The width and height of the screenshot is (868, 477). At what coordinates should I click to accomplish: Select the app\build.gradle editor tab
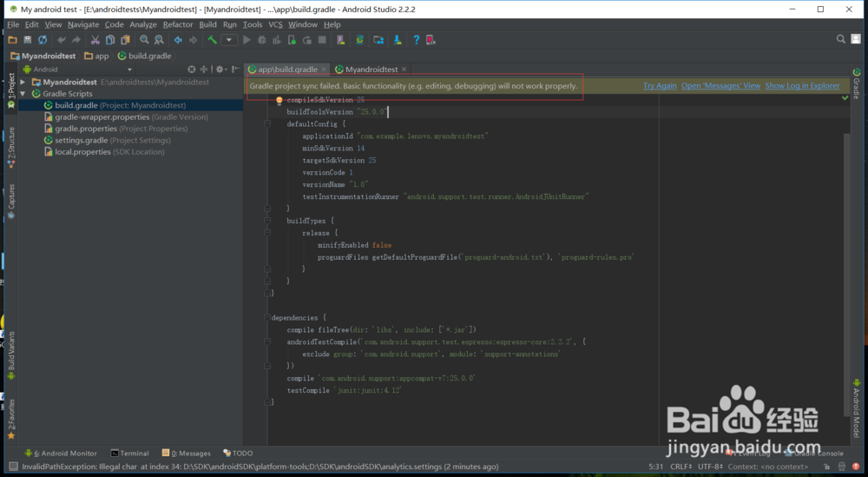click(x=287, y=70)
